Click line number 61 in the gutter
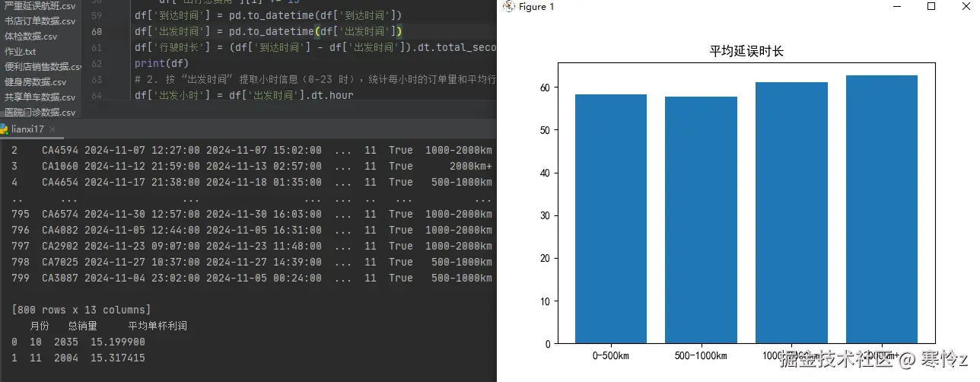The width and height of the screenshot is (980, 382). click(x=96, y=47)
